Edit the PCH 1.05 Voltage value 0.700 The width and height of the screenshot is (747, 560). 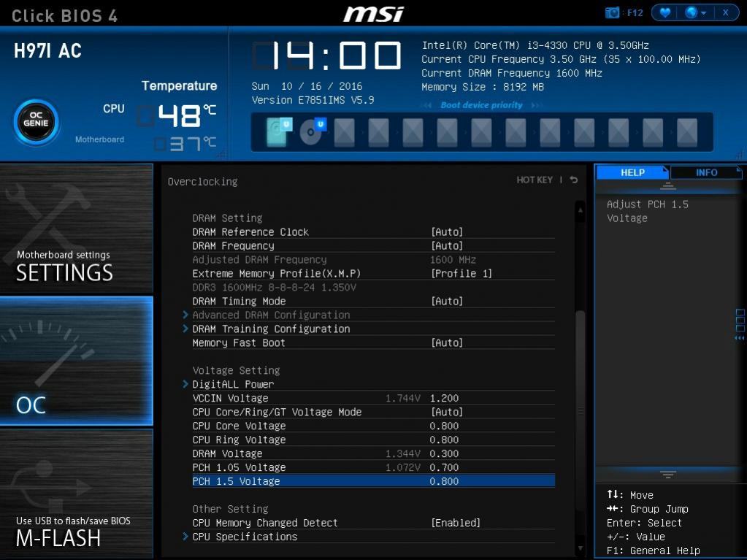(x=444, y=467)
